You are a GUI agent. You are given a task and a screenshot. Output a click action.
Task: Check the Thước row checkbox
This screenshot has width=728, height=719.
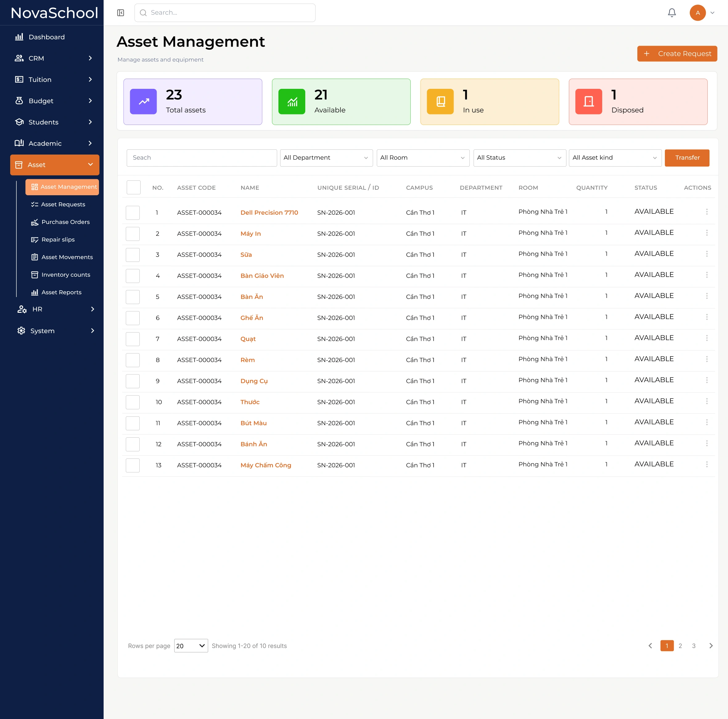click(133, 402)
